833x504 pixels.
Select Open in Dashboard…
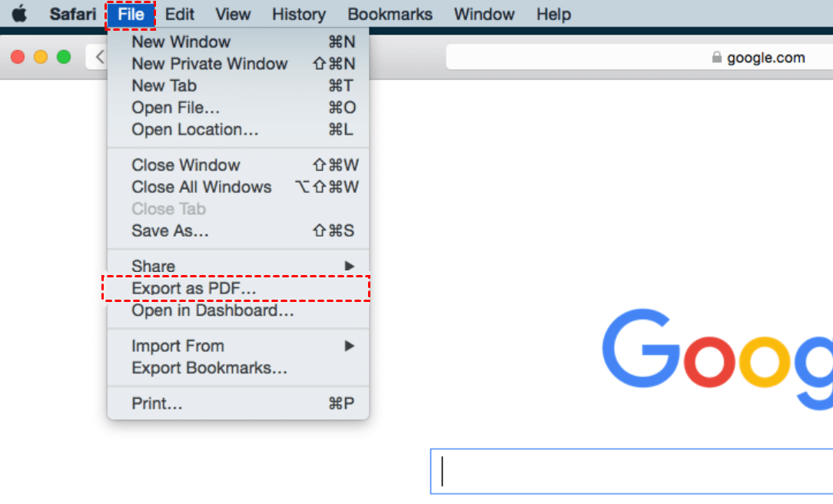(x=238, y=310)
